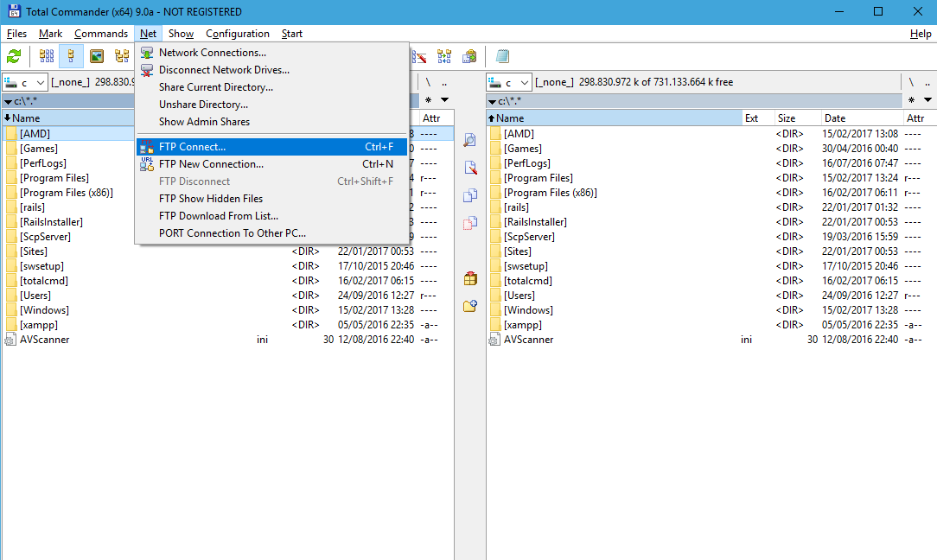Select [xampp] folder in left panel
The height and width of the screenshot is (560, 937).
coord(39,325)
